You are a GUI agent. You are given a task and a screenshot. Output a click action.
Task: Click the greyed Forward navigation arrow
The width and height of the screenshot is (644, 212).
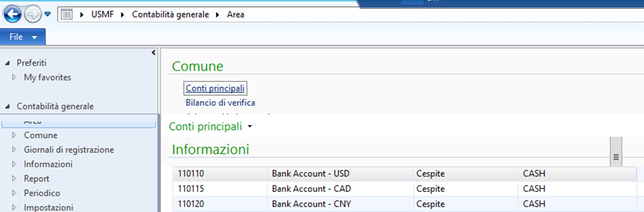(33, 14)
